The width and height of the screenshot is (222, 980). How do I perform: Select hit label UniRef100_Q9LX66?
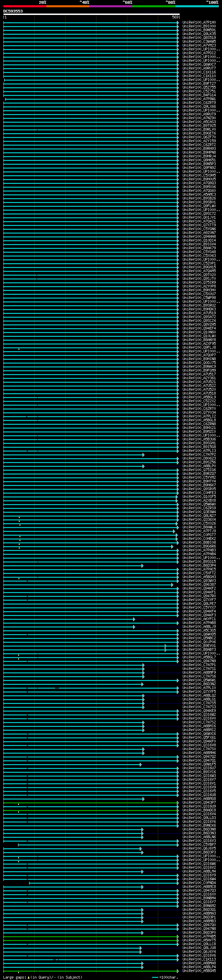(199, 106)
